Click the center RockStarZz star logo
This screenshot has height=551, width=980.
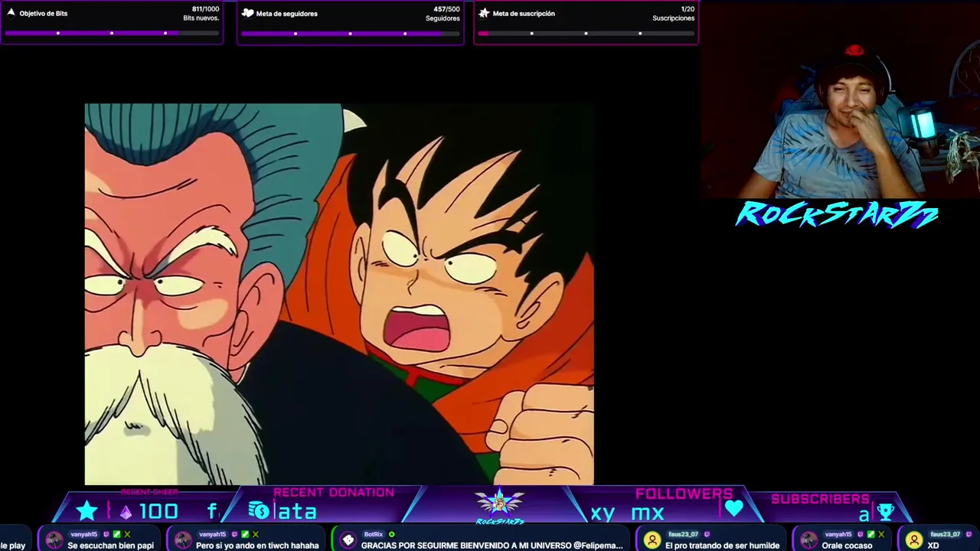coord(499,505)
